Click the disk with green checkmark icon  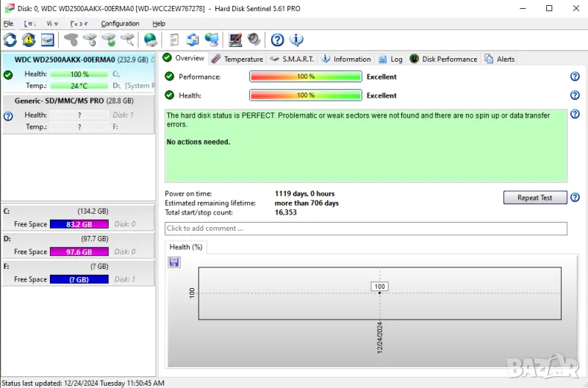click(109, 40)
